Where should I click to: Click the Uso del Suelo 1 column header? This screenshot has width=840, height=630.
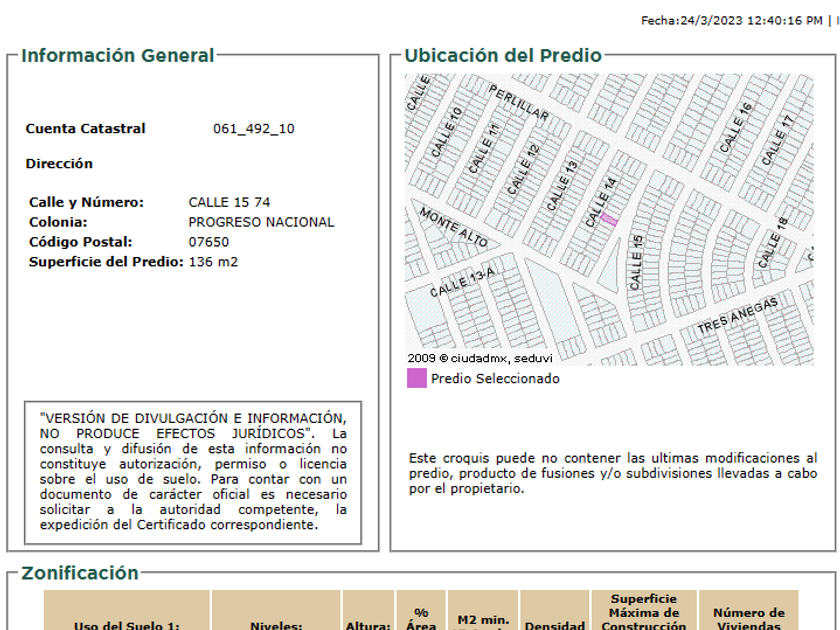click(x=127, y=625)
